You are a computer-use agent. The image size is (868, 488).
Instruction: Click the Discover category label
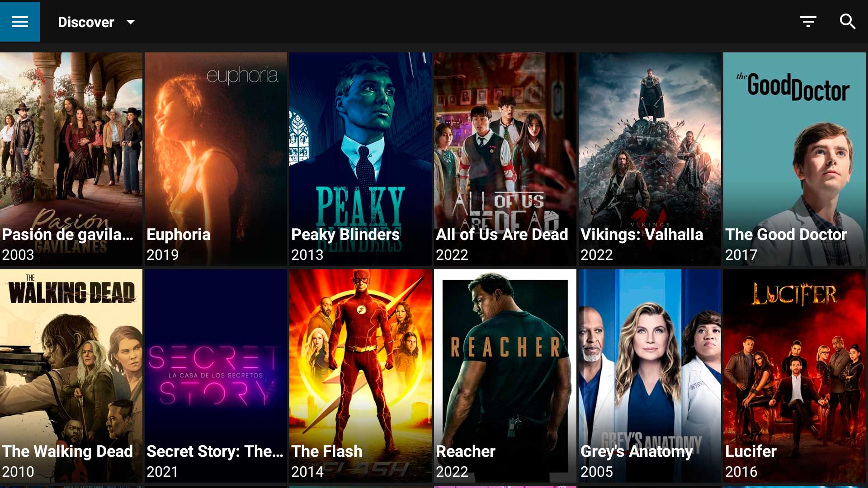pyautogui.click(x=86, y=22)
